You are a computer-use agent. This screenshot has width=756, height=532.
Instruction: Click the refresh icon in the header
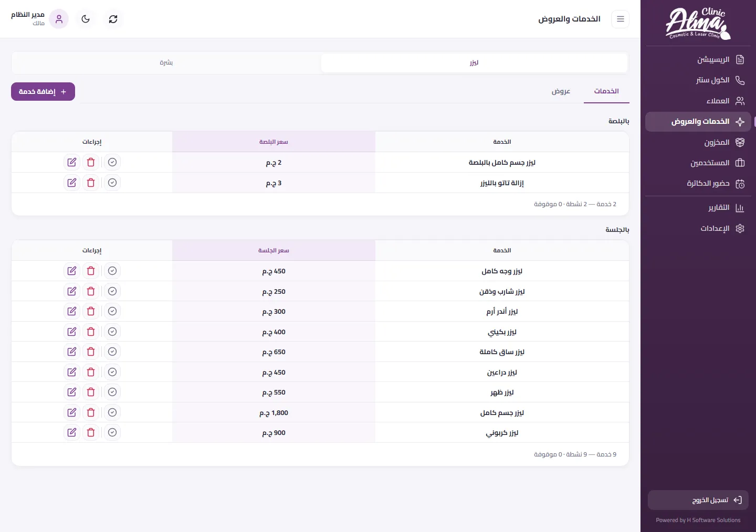point(113,19)
